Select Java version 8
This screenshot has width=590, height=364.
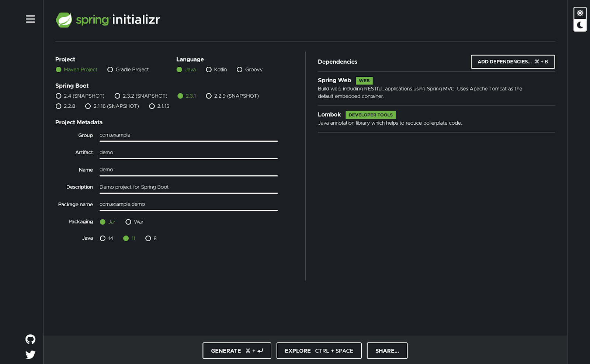click(151, 239)
